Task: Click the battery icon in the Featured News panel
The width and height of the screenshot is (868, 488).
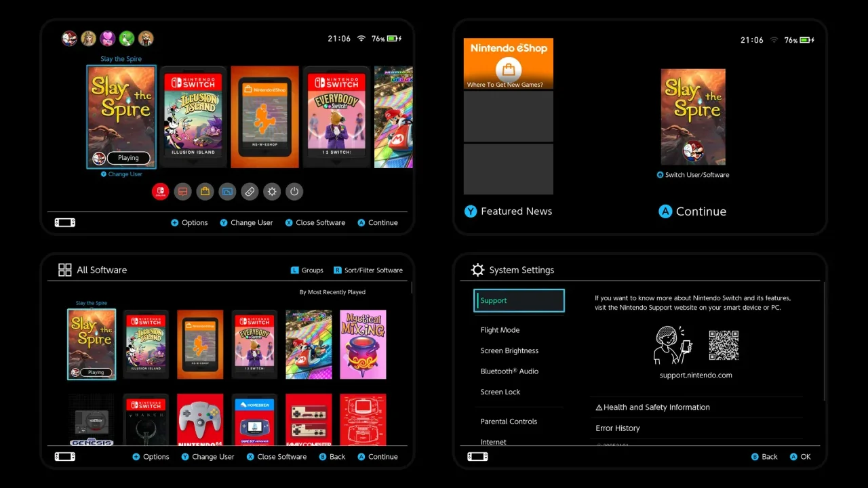Action: [807, 40]
